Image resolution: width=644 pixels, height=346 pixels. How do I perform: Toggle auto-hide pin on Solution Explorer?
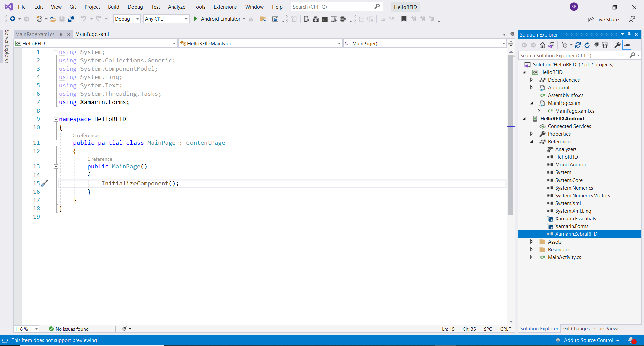pyautogui.click(x=629, y=34)
